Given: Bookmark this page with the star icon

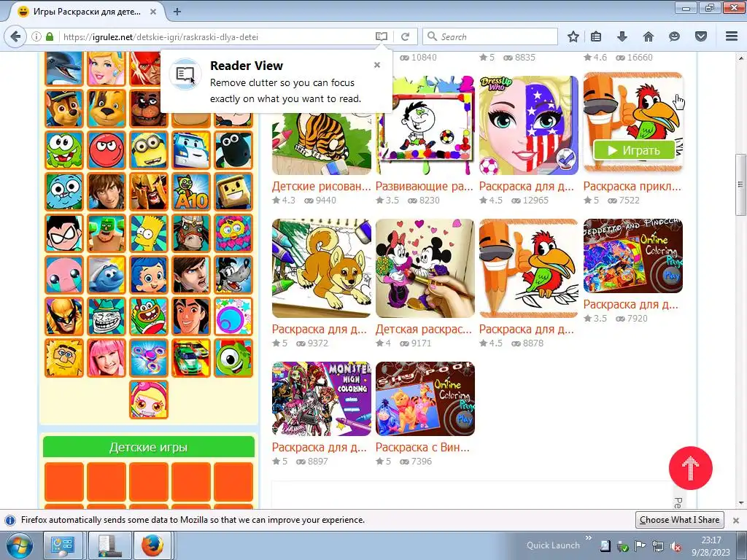Looking at the screenshot, I should point(573,36).
